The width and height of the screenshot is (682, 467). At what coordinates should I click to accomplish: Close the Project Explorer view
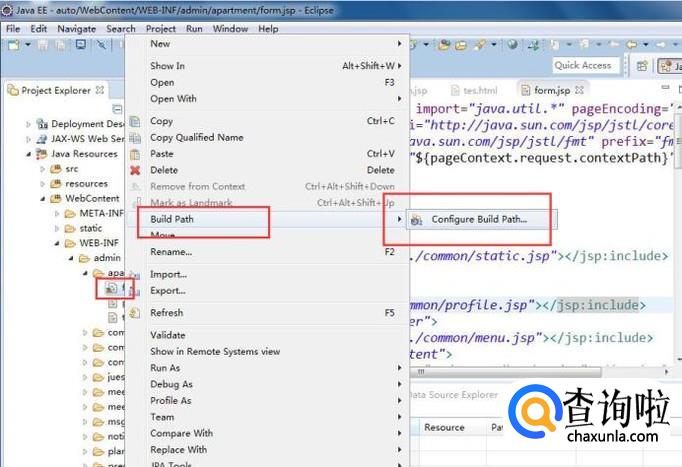[x=100, y=90]
